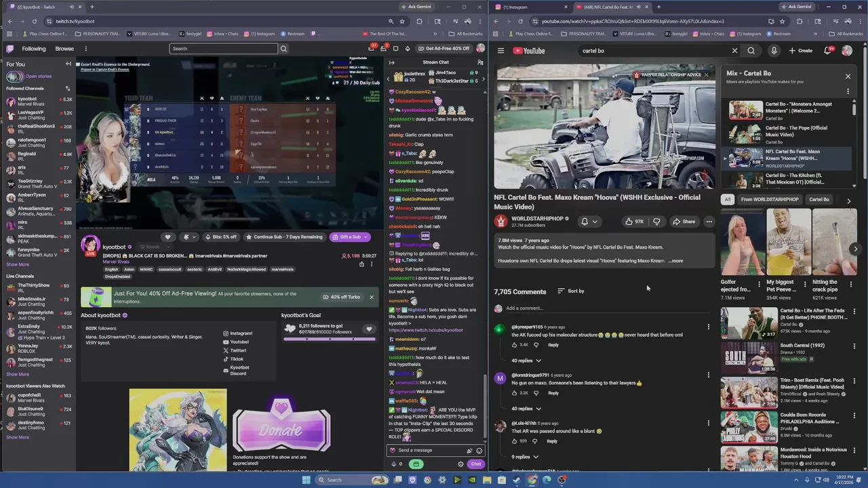Collapse the Twitch For You sidebar

pos(68,64)
